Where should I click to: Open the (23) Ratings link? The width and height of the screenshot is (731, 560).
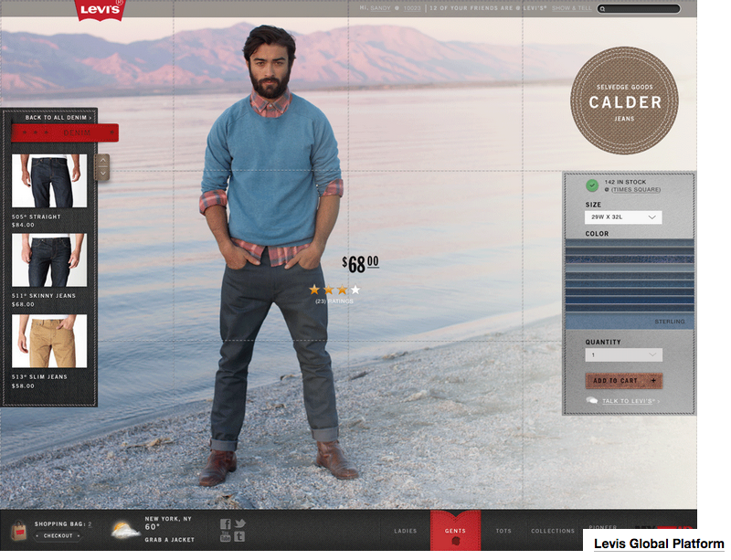pyautogui.click(x=334, y=301)
